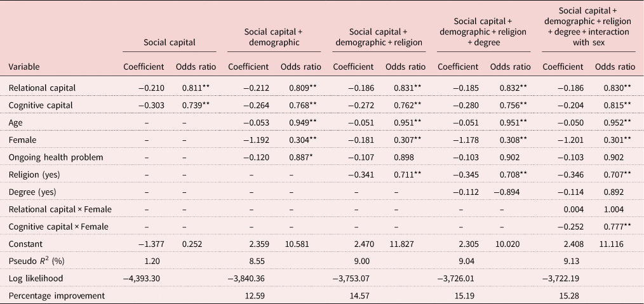Click the "Social capital + demographic" model header

(x=274, y=38)
